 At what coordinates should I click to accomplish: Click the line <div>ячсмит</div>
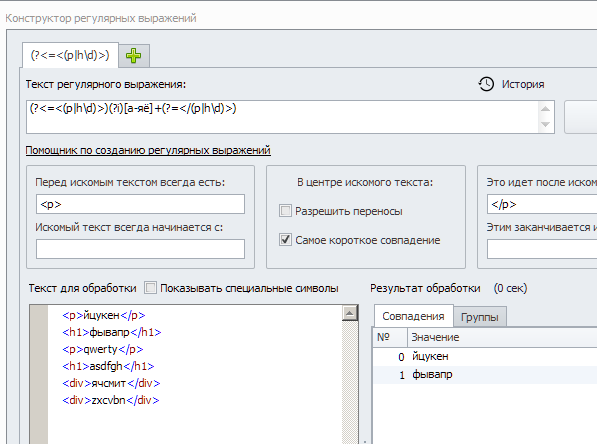pos(111,383)
